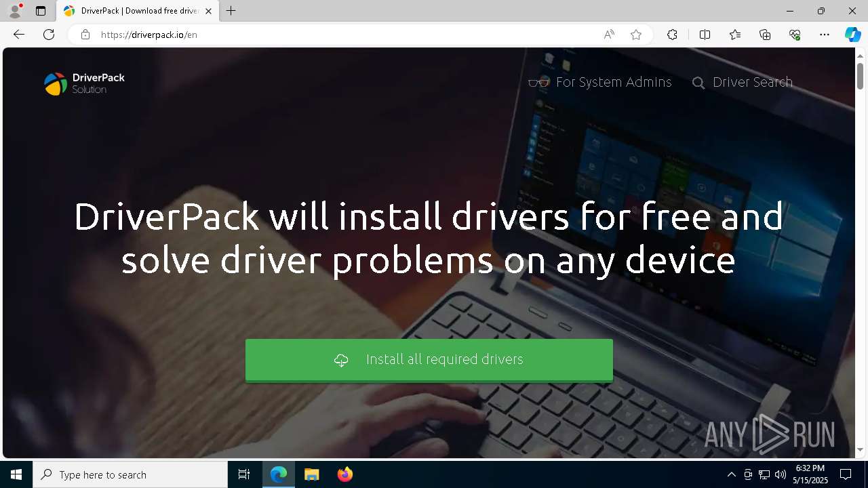Open Task View on taskbar

(244, 474)
